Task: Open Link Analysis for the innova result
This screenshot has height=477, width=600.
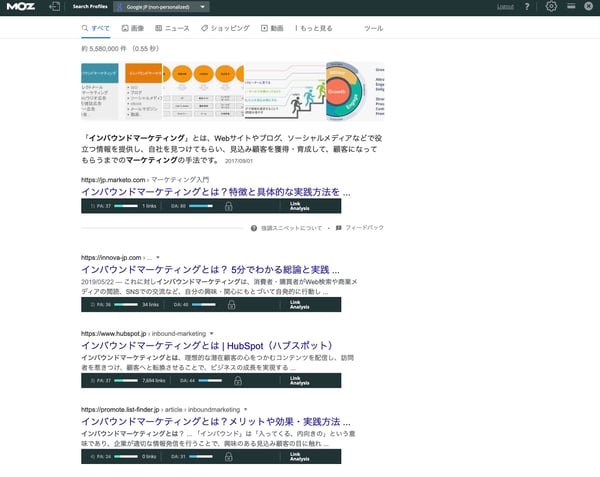Action: pyautogui.click(x=300, y=305)
